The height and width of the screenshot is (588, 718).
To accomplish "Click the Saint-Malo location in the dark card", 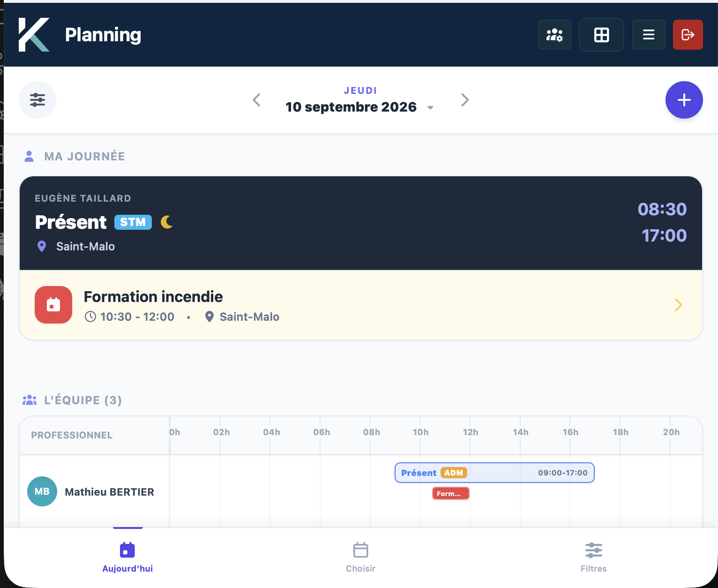I will coord(85,247).
